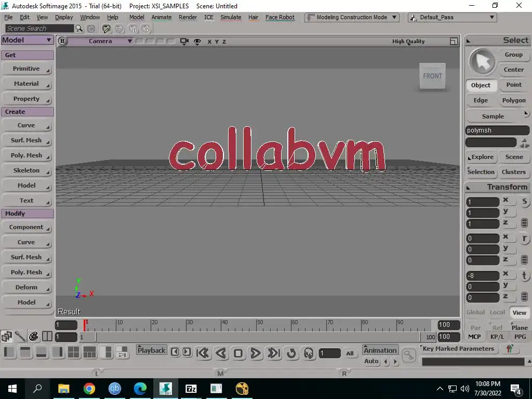Open the Render menu
532x399 pixels.
[188, 17]
